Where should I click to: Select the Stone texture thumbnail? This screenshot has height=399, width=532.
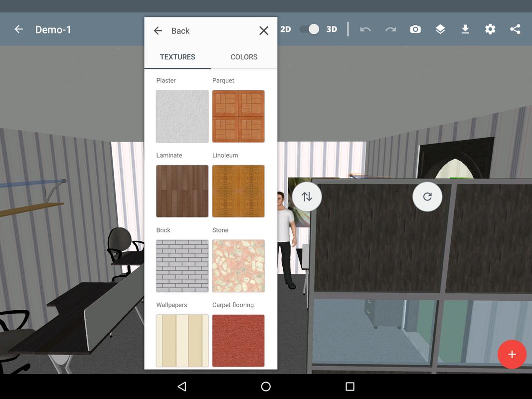[x=238, y=266]
